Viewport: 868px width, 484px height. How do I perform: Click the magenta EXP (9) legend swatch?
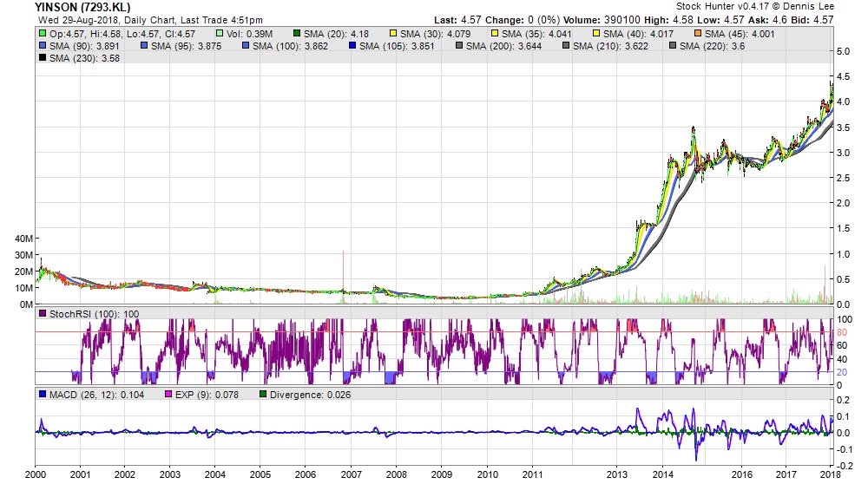pos(168,395)
